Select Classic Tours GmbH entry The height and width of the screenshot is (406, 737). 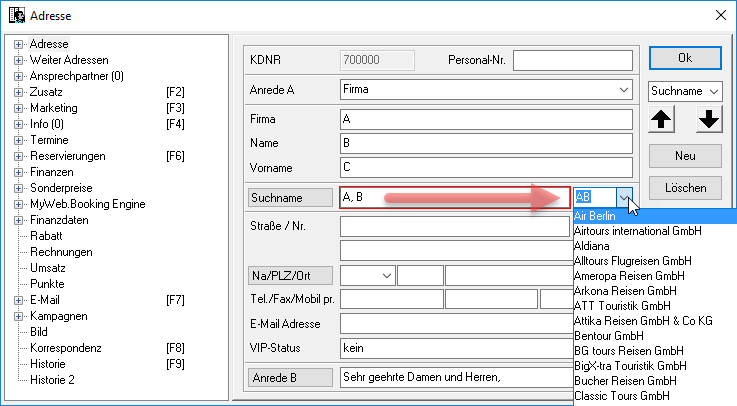pyautogui.click(x=655, y=396)
